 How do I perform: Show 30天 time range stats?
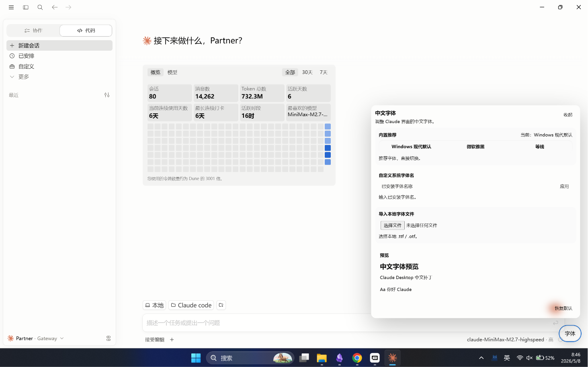pos(307,72)
